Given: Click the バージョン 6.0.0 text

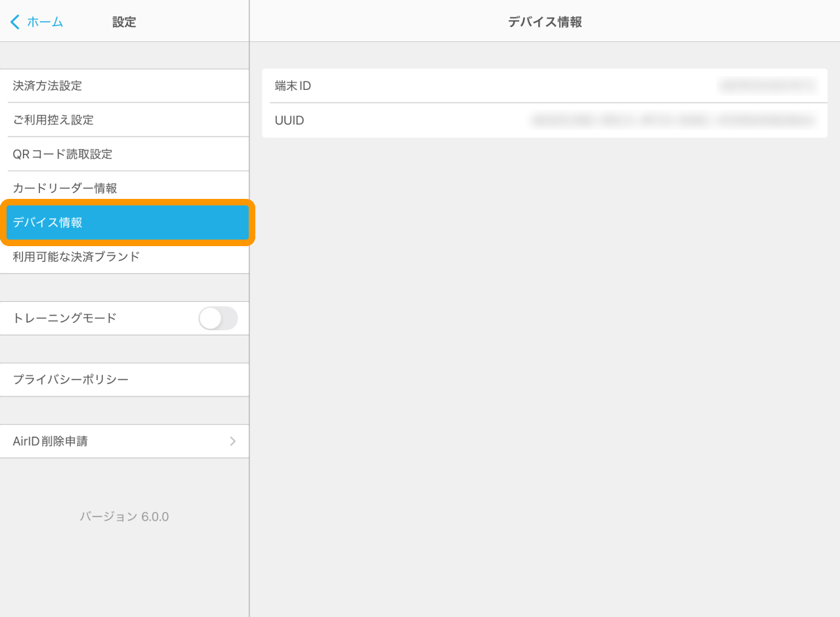Looking at the screenshot, I should click(125, 517).
